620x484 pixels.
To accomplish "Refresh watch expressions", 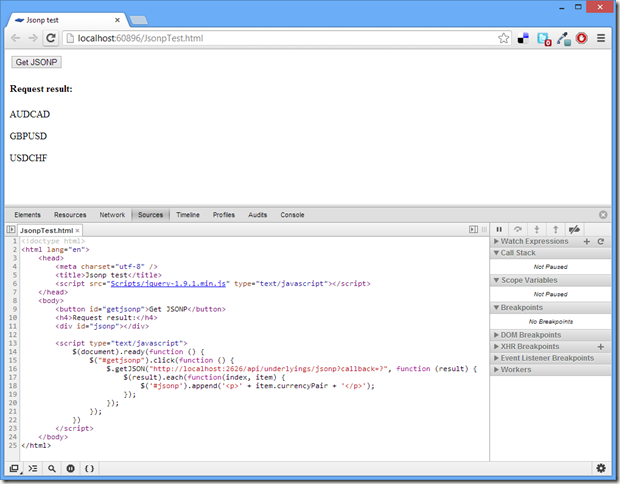I will 601,241.
